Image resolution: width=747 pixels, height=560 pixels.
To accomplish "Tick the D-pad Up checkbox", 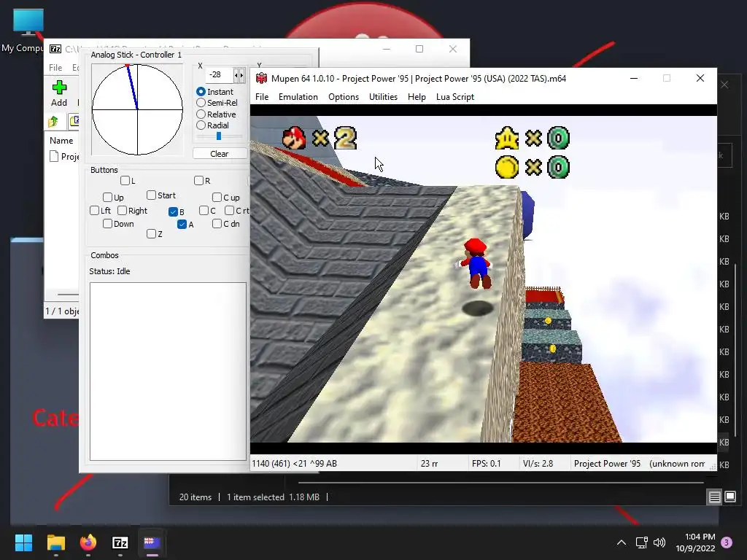I will coord(107,197).
